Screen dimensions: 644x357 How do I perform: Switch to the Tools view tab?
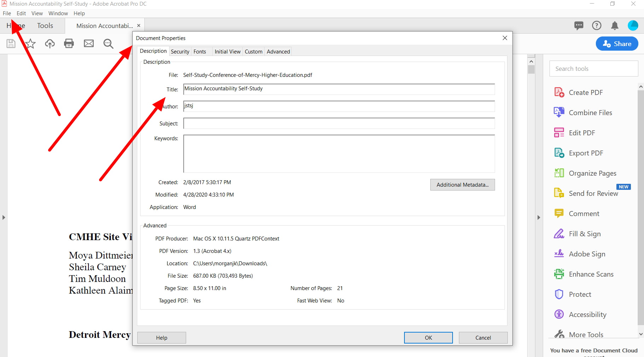pyautogui.click(x=45, y=25)
